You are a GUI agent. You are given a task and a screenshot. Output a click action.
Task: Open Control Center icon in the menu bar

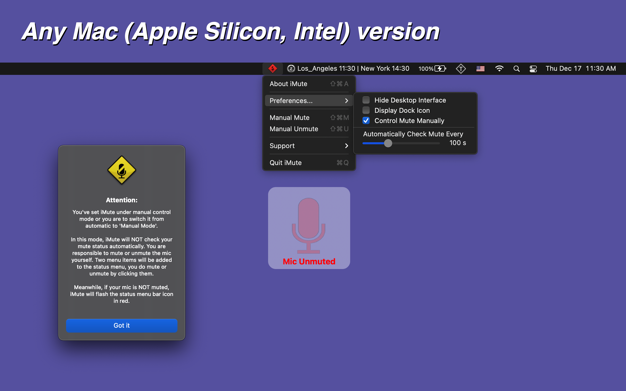tap(533, 69)
